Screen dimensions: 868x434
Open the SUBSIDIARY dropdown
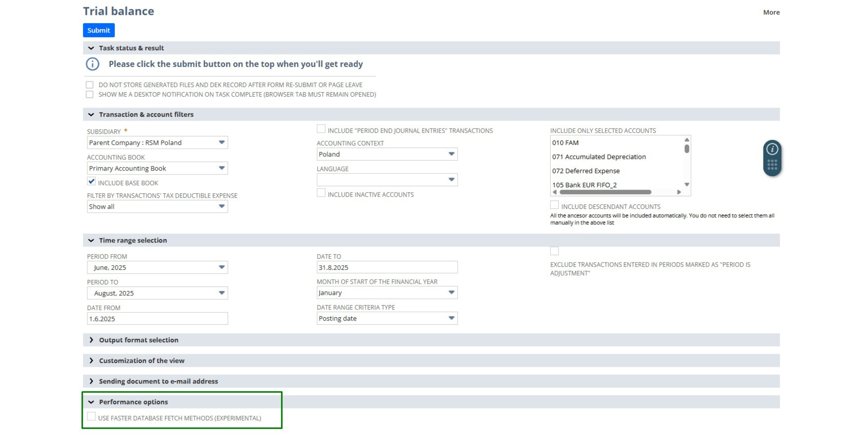pyautogui.click(x=222, y=143)
